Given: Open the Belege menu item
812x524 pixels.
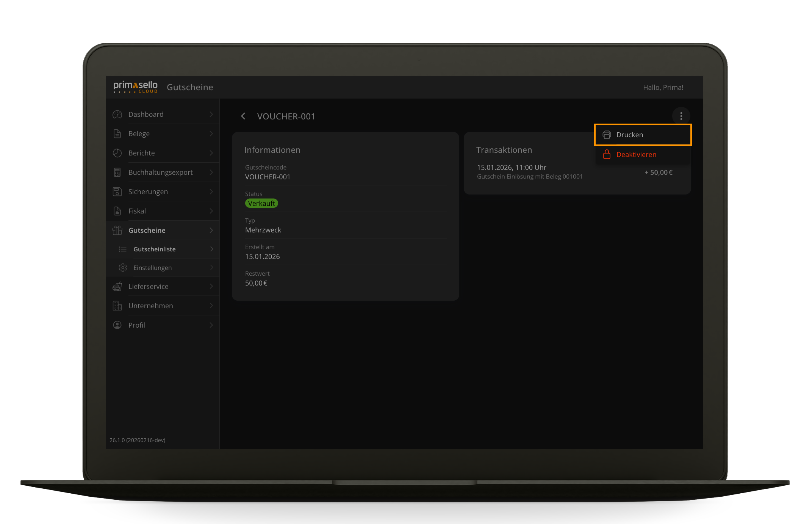Looking at the screenshot, I should pyautogui.click(x=163, y=133).
